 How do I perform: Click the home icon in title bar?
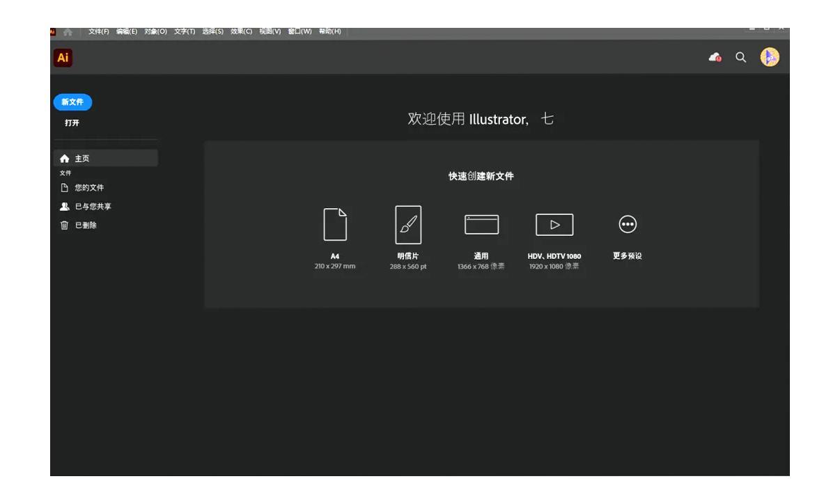[68, 31]
